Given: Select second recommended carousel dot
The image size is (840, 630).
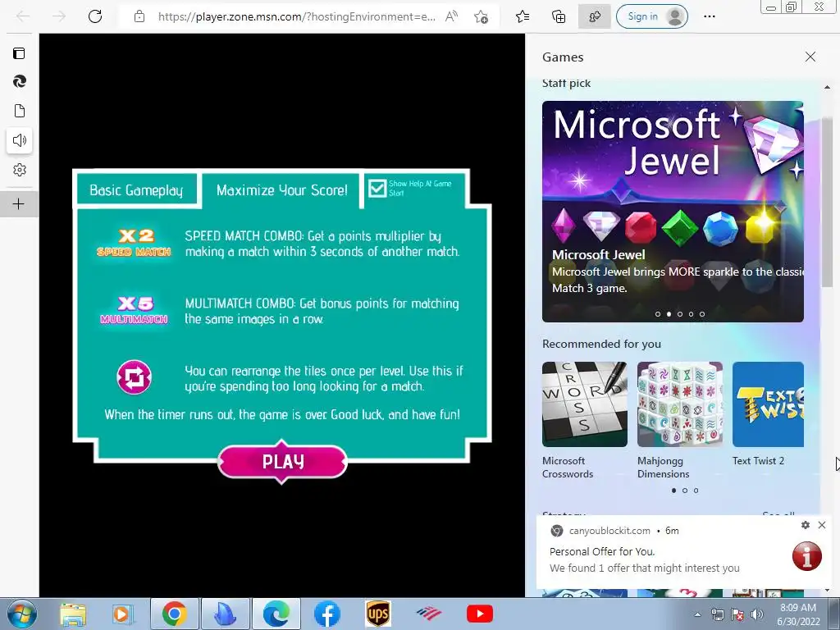Looking at the screenshot, I should point(685,491).
